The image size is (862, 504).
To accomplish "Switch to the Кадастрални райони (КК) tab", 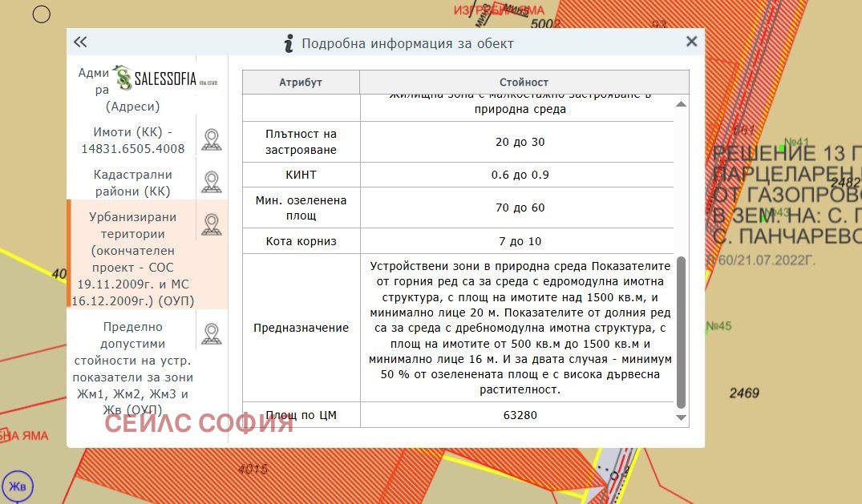I will 132,183.
